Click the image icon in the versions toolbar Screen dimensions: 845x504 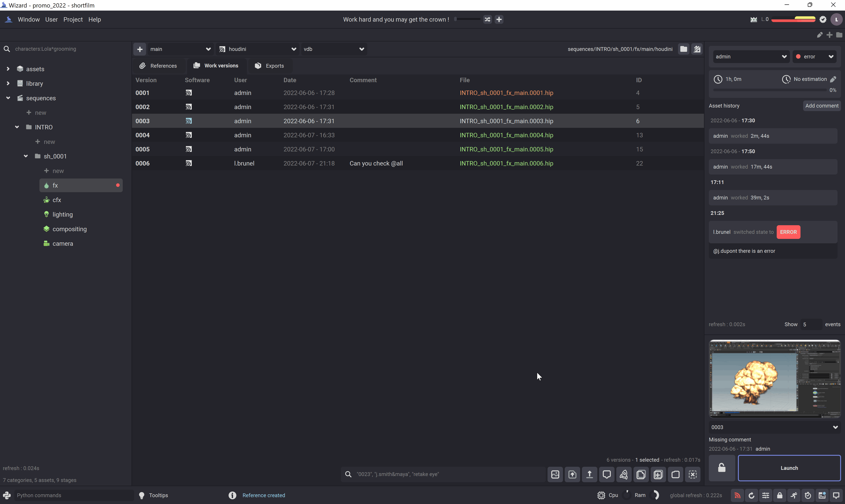[x=555, y=474]
